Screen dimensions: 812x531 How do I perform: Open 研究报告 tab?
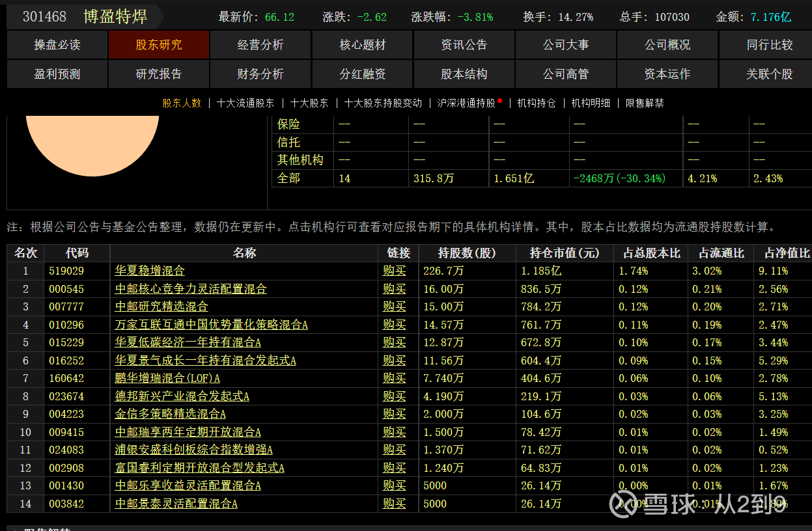pos(159,74)
